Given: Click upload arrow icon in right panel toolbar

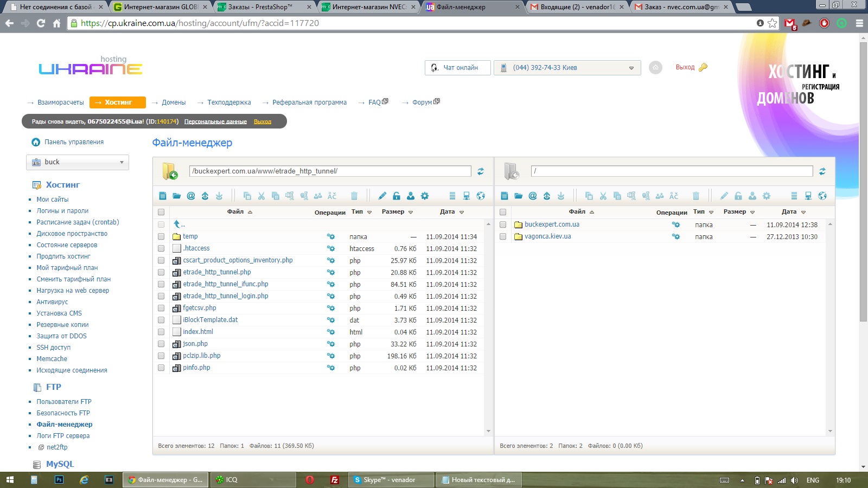Looking at the screenshot, I should pos(547,196).
